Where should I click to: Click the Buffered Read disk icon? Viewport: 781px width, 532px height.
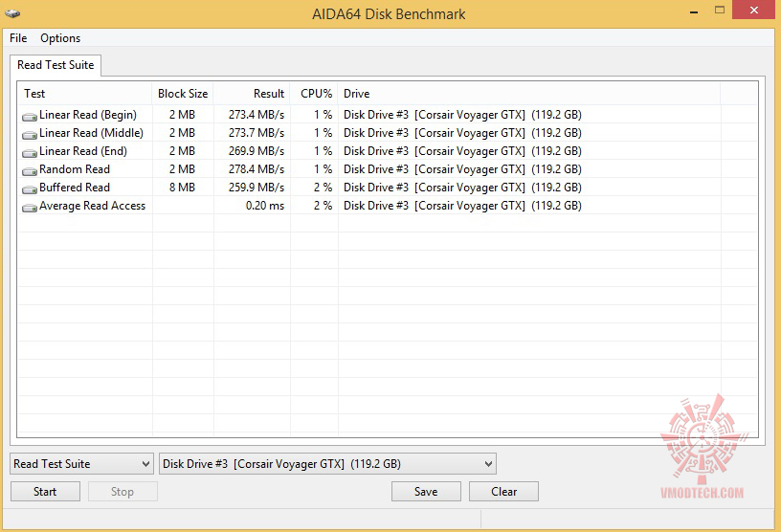pyautogui.click(x=30, y=188)
